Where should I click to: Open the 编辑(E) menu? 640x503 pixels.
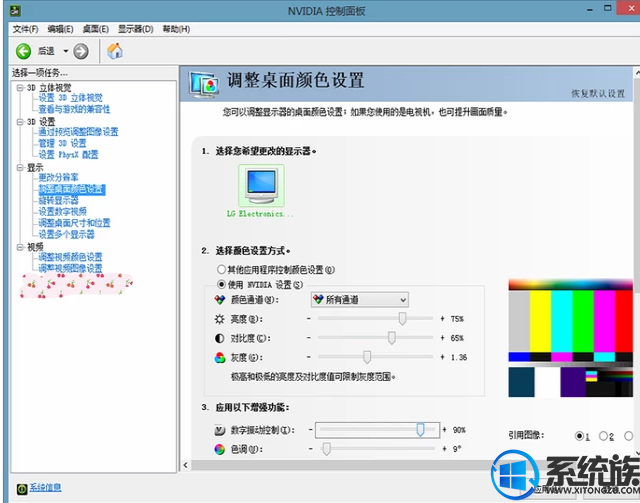click(x=60, y=29)
